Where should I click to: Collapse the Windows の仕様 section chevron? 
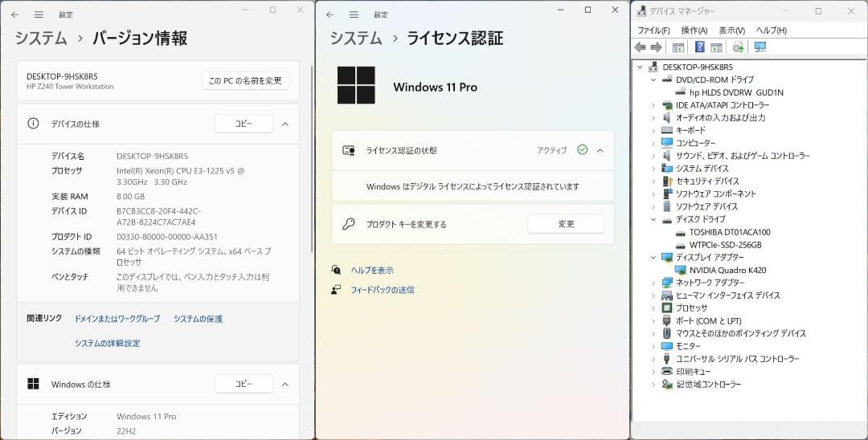point(285,384)
